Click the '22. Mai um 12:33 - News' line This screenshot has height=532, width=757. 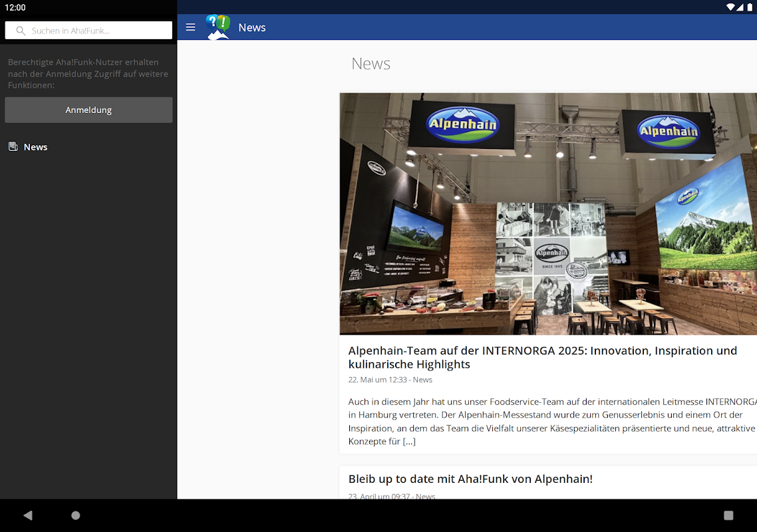[x=390, y=380]
